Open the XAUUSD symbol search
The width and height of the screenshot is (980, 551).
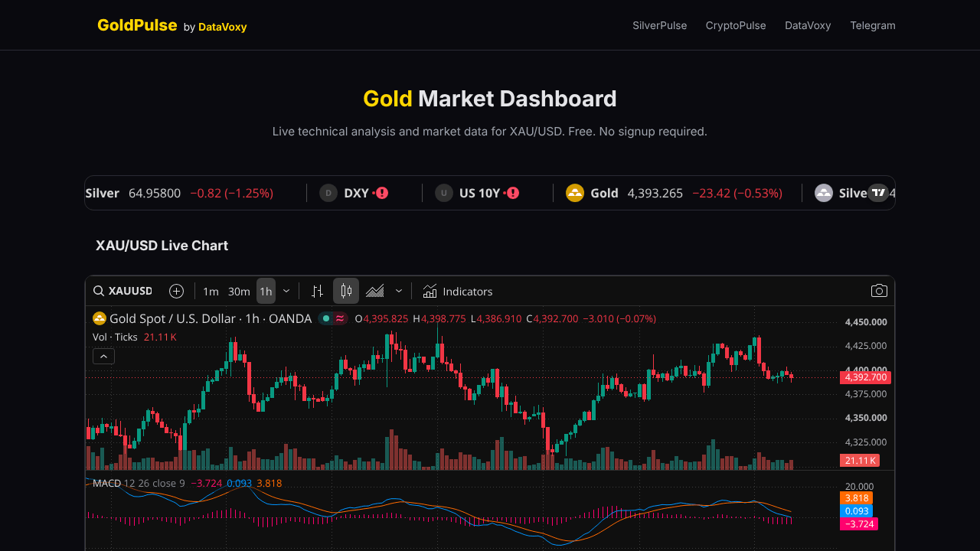(122, 291)
